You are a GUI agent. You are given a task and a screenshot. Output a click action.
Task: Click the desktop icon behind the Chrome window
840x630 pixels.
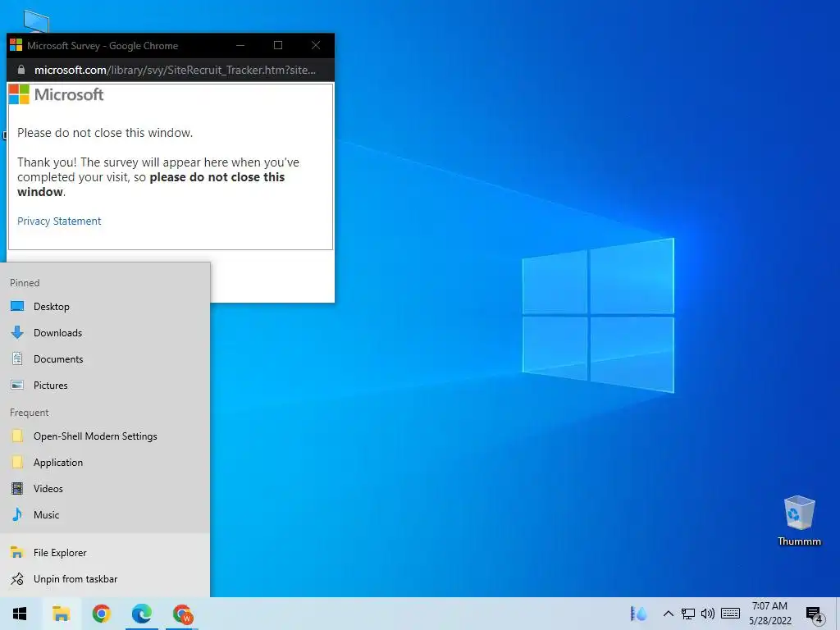point(36,21)
